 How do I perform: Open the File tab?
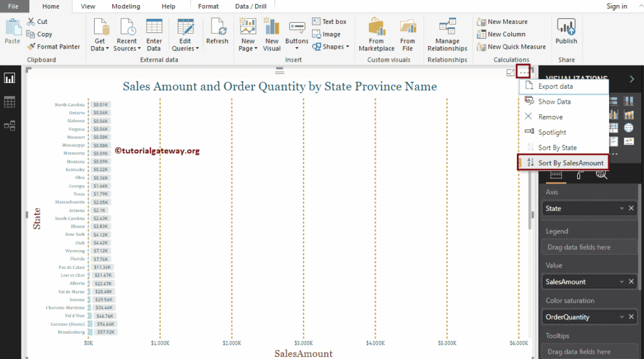click(x=13, y=6)
